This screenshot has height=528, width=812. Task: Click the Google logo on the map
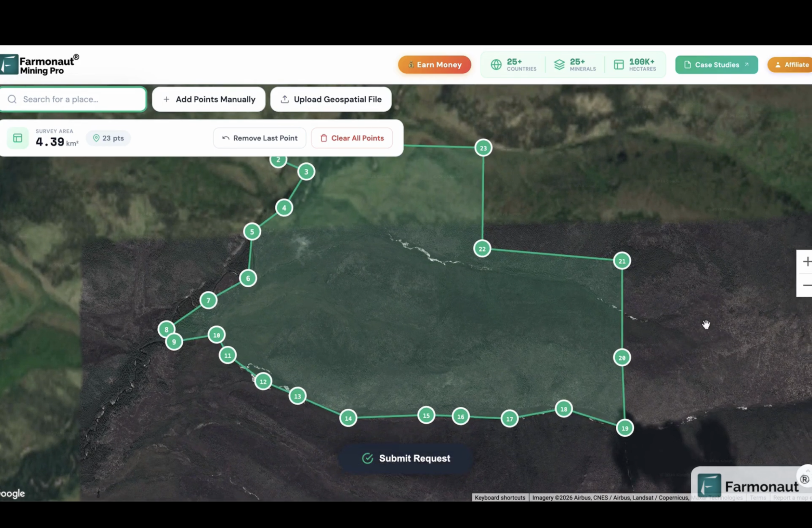[13, 493]
